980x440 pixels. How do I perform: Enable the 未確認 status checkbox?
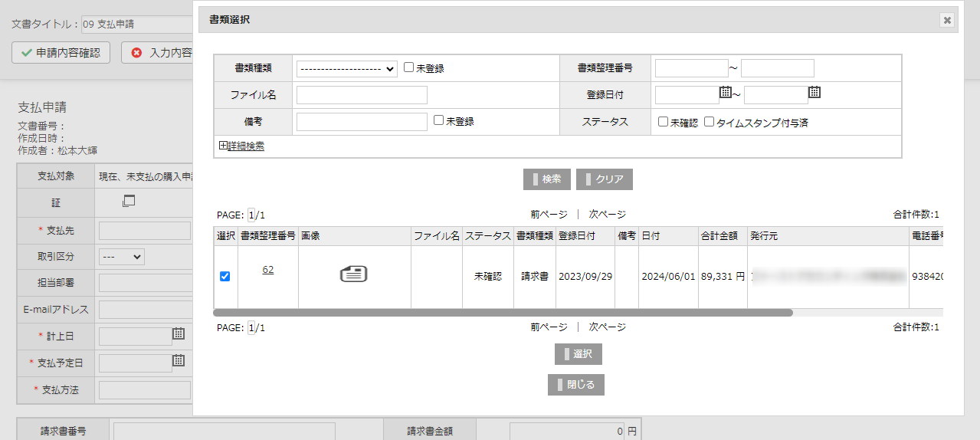tap(664, 121)
